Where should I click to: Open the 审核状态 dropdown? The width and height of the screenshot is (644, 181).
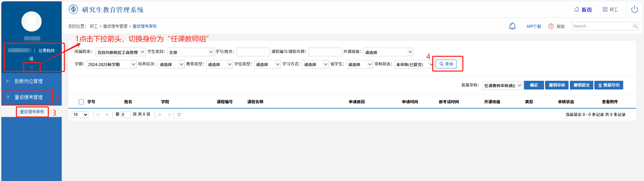[414, 64]
